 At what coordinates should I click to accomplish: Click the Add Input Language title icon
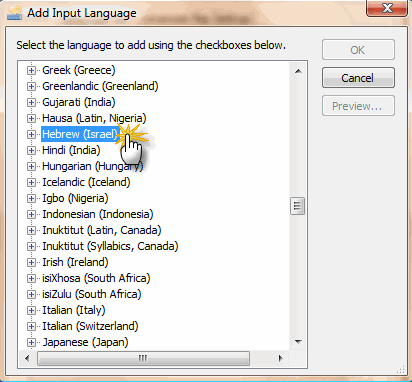[x=15, y=13]
